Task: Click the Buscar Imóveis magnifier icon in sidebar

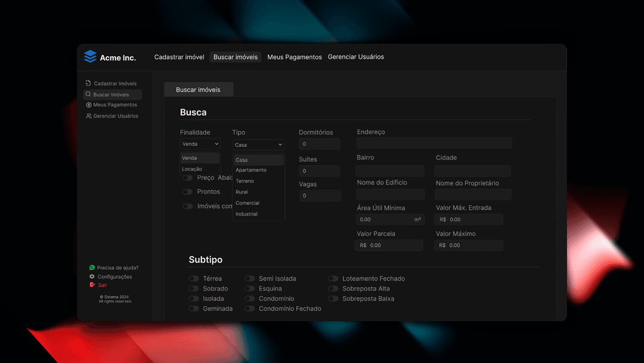Action: [88, 94]
